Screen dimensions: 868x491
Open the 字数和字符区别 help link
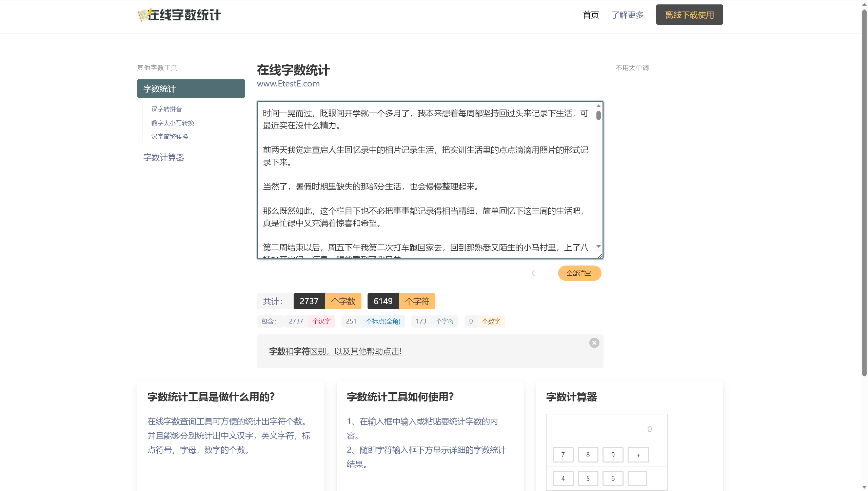pyautogui.click(x=335, y=351)
